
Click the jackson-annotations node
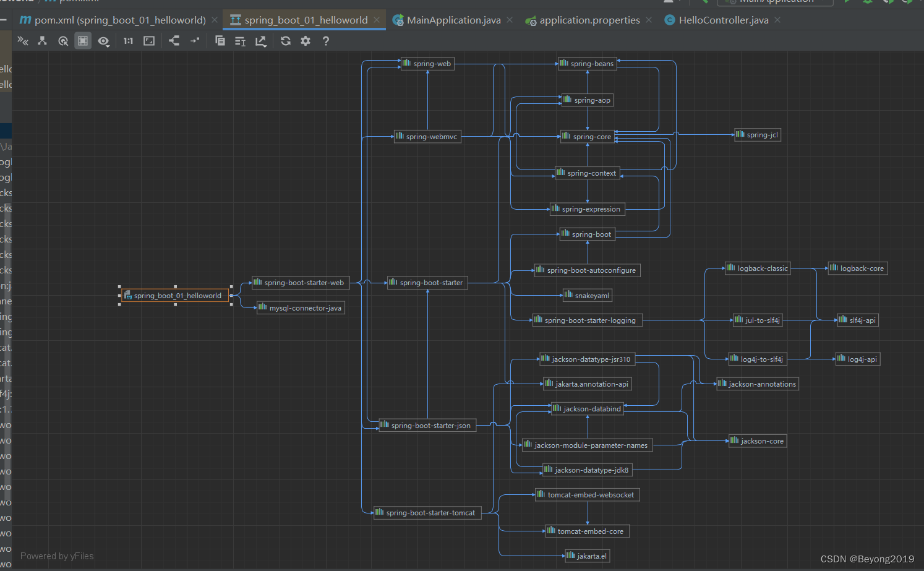(758, 384)
